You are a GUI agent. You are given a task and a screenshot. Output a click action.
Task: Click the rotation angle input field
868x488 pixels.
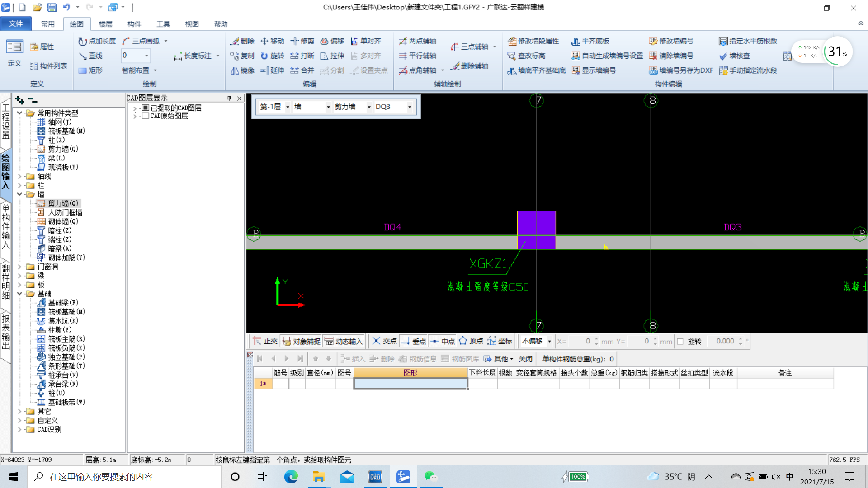[x=724, y=341]
